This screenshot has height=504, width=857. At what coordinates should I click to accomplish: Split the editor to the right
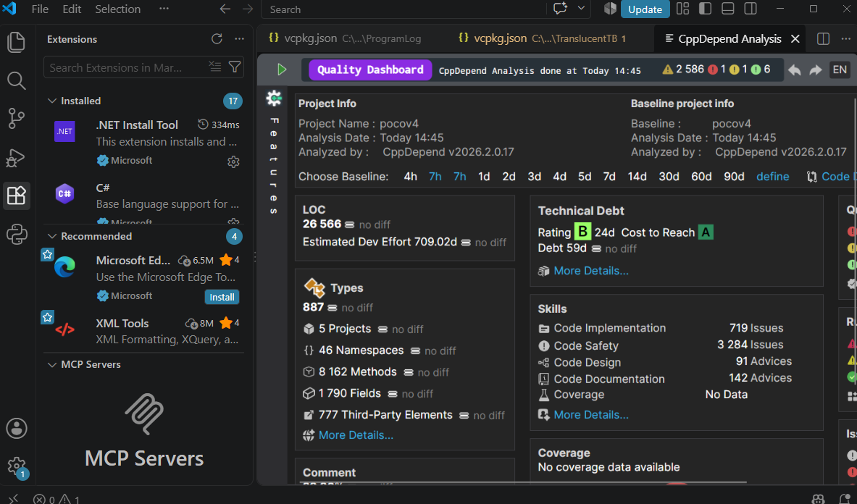tap(823, 39)
